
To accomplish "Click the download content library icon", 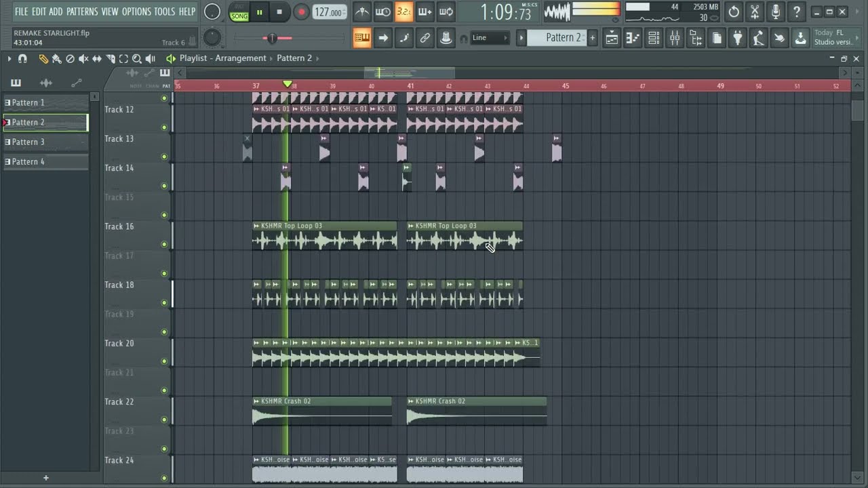I will tap(801, 39).
